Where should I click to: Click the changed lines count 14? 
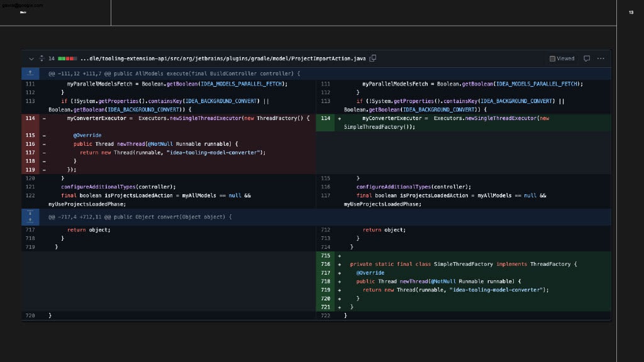click(x=52, y=58)
